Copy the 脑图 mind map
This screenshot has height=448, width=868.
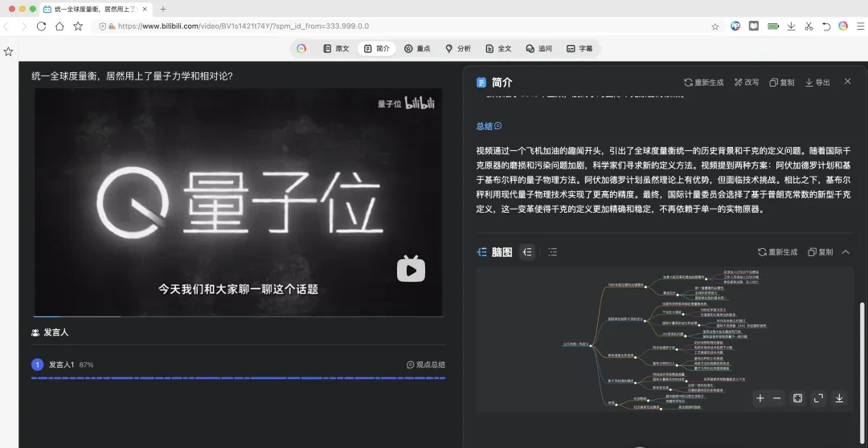pyautogui.click(x=821, y=252)
